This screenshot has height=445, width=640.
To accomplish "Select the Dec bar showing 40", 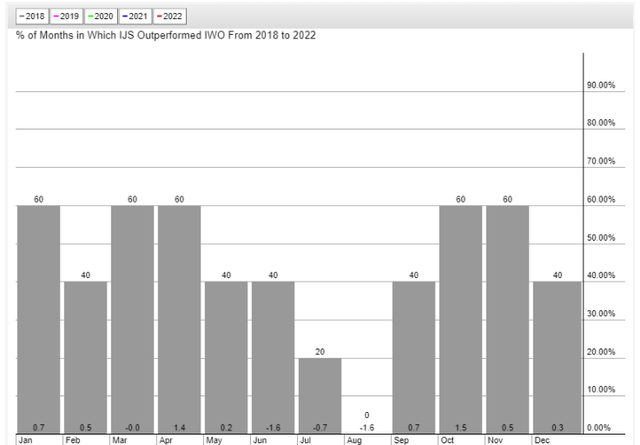I will point(557,357).
